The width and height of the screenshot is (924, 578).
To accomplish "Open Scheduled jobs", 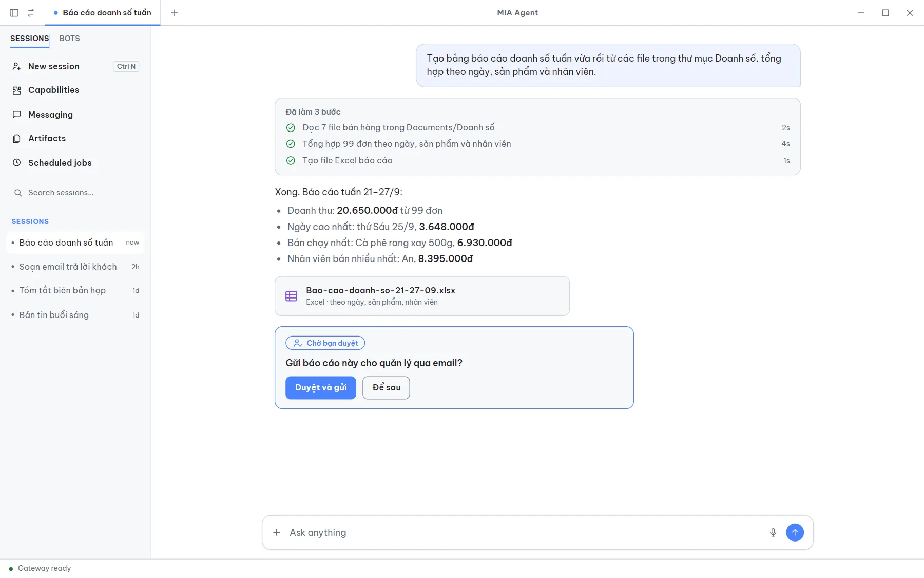I will pos(75,163).
